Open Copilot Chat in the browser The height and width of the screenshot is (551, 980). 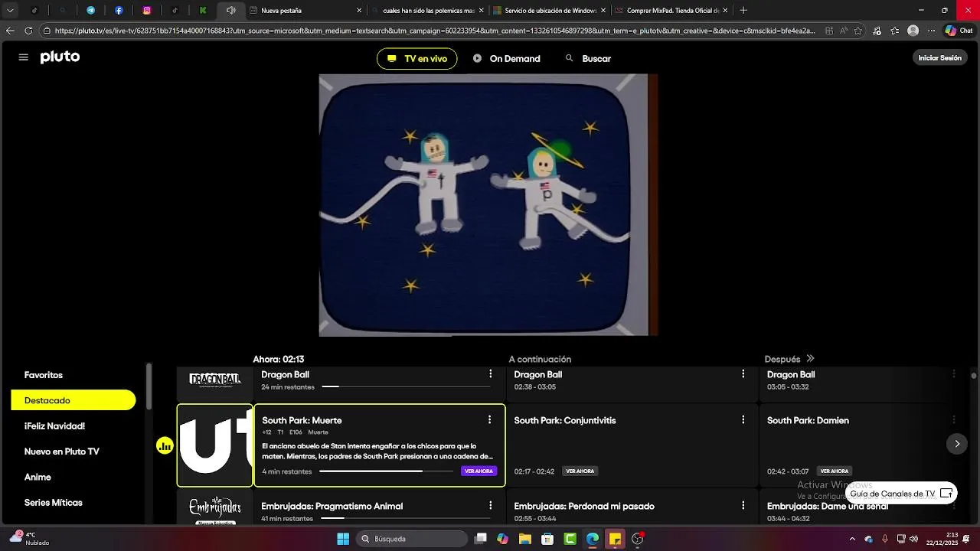click(959, 31)
